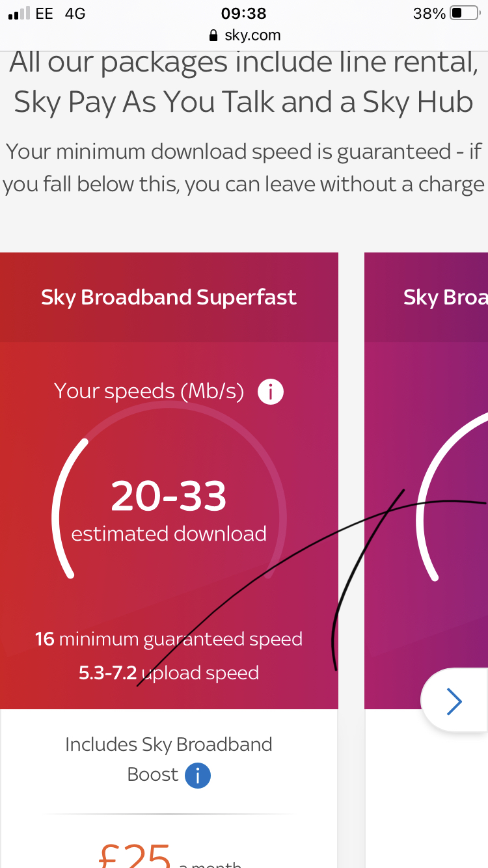Image resolution: width=488 pixels, height=868 pixels.
Task: Tap the 4G network indicator
Action: coord(74,13)
